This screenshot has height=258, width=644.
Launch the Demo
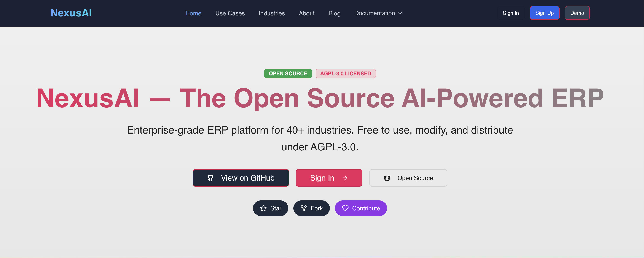point(577,13)
